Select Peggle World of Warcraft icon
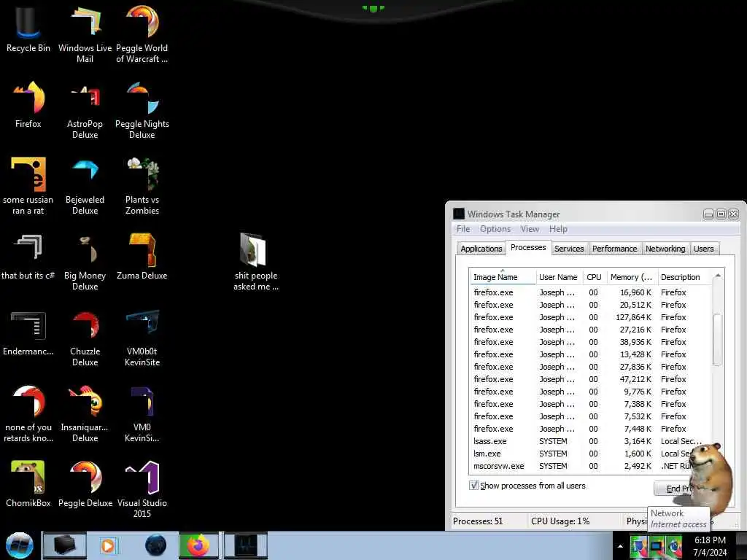Image resolution: width=747 pixels, height=560 pixels. [x=142, y=34]
